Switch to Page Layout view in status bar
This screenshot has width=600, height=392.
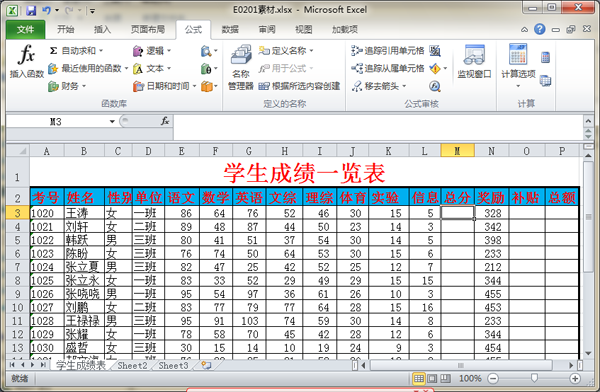[x=432, y=379]
